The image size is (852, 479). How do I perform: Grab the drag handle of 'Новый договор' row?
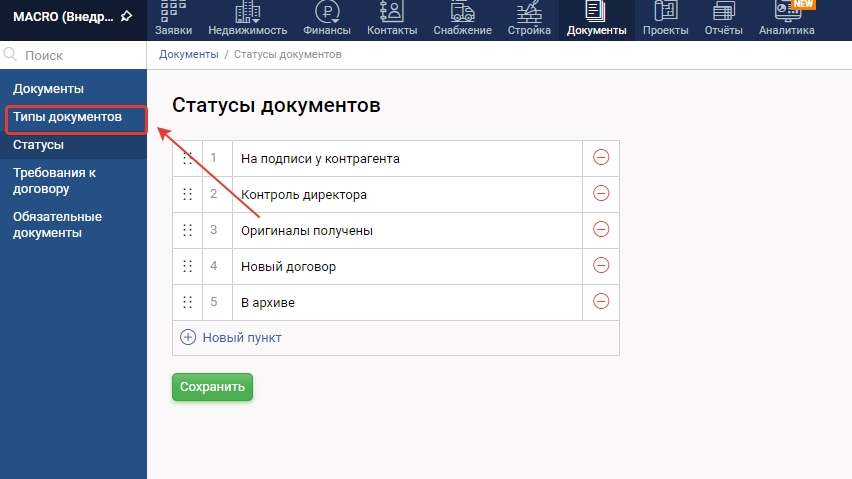(187, 266)
